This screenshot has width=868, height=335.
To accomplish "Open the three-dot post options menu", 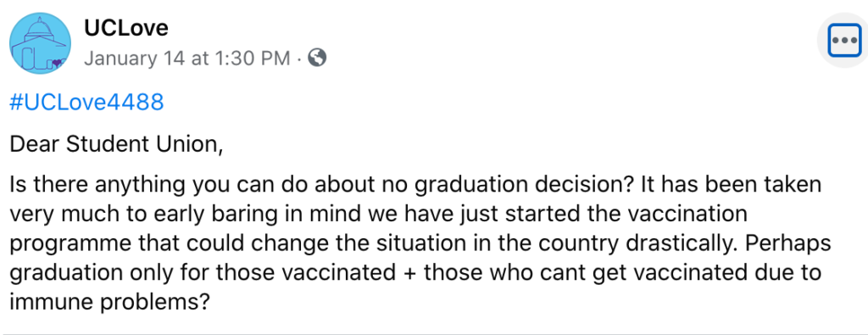I will [x=844, y=41].
